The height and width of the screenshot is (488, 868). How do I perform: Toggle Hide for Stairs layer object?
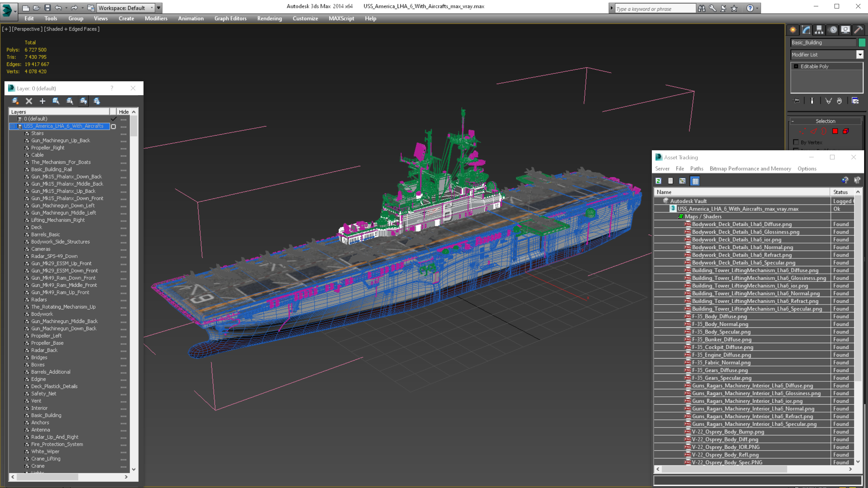123,134
